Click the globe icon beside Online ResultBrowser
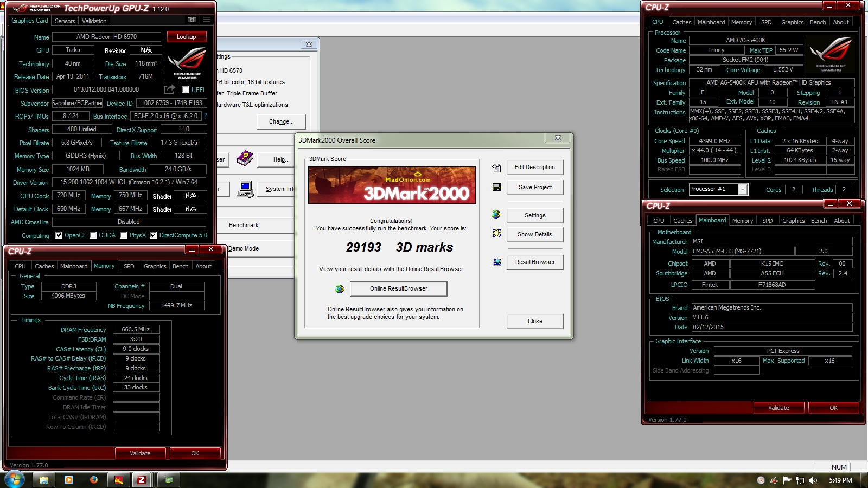 pyautogui.click(x=340, y=289)
